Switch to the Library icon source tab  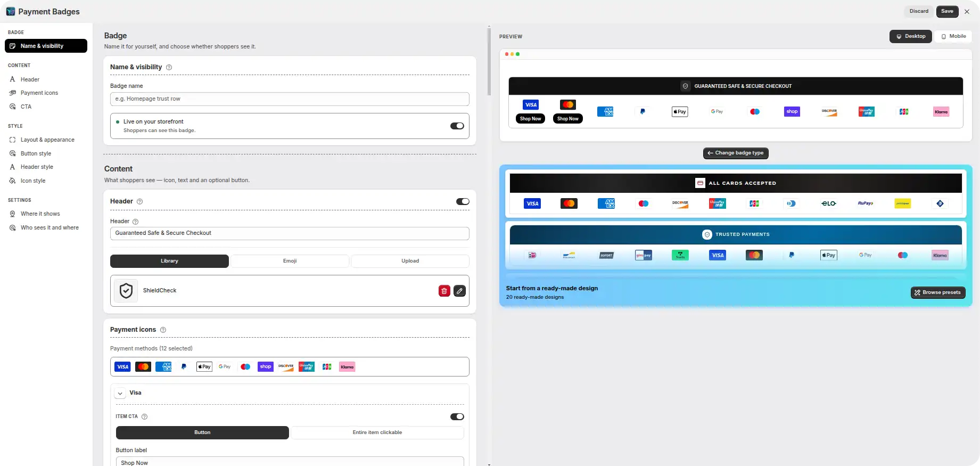point(169,261)
